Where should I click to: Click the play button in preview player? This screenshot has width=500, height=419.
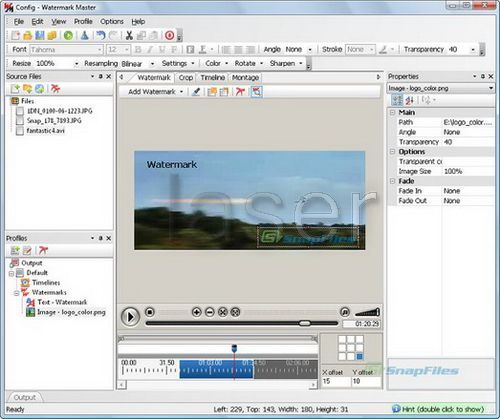pos(130,316)
